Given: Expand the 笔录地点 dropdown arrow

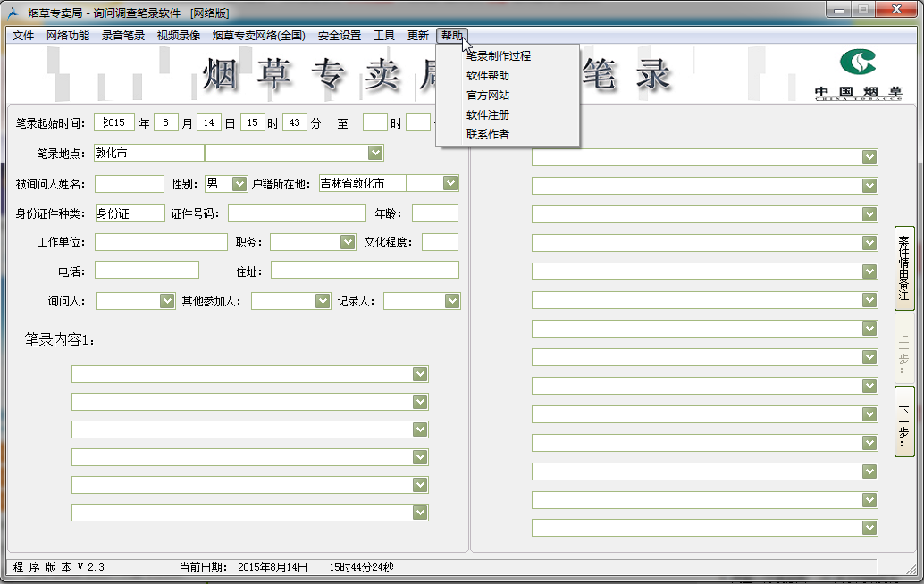Looking at the screenshot, I should [x=375, y=153].
